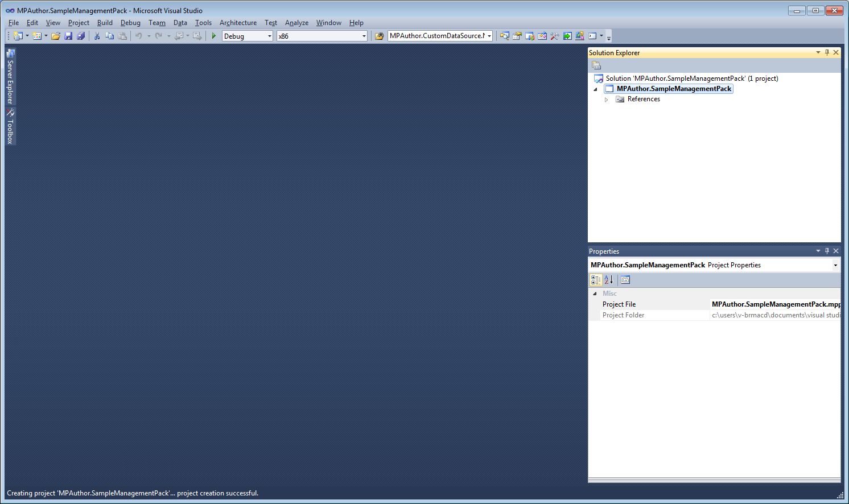Click the Paste clipboard icon
The width and height of the screenshot is (849, 504).
122,36
